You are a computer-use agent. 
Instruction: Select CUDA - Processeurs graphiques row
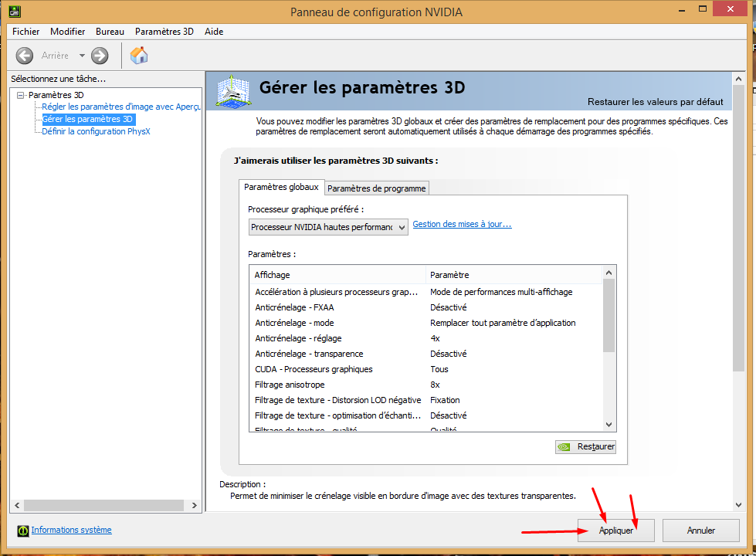pyautogui.click(x=425, y=369)
